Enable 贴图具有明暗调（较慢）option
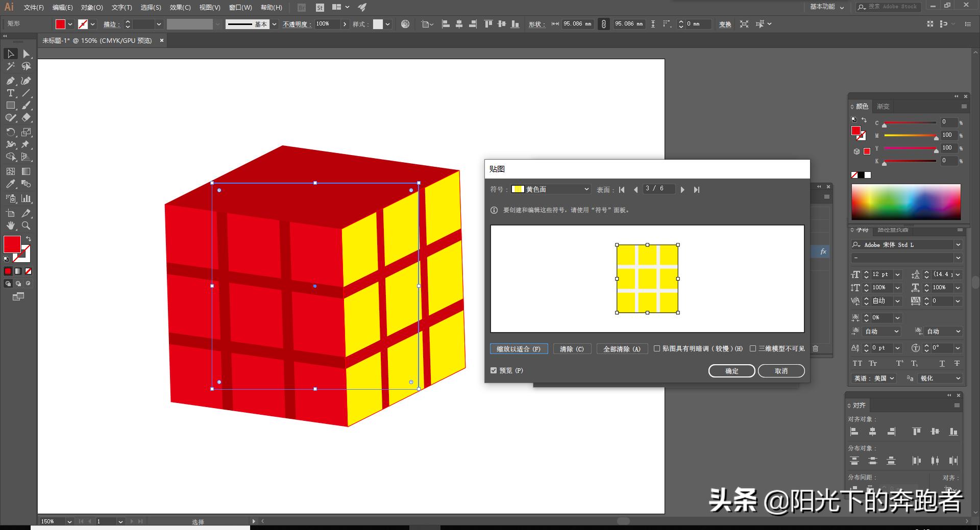Viewport: 980px width, 530px height. 657,348
